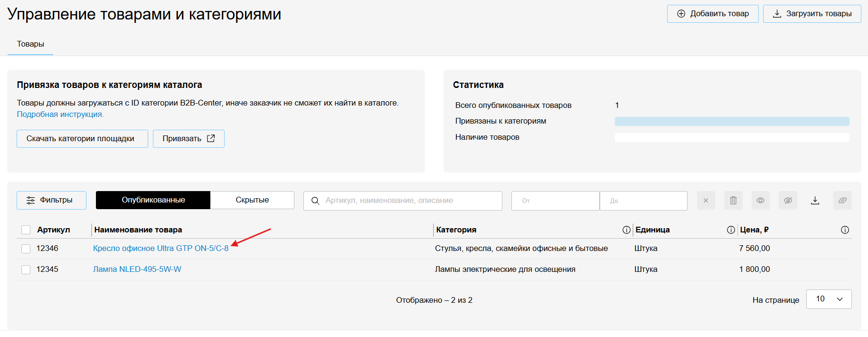Click the X clear icon

click(706, 201)
